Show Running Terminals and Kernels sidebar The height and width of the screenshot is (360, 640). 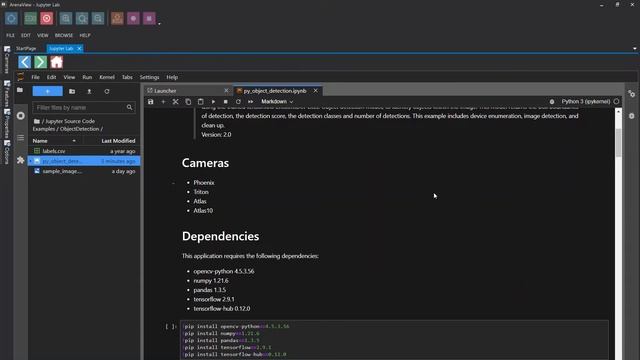pyautogui.click(x=20, y=116)
